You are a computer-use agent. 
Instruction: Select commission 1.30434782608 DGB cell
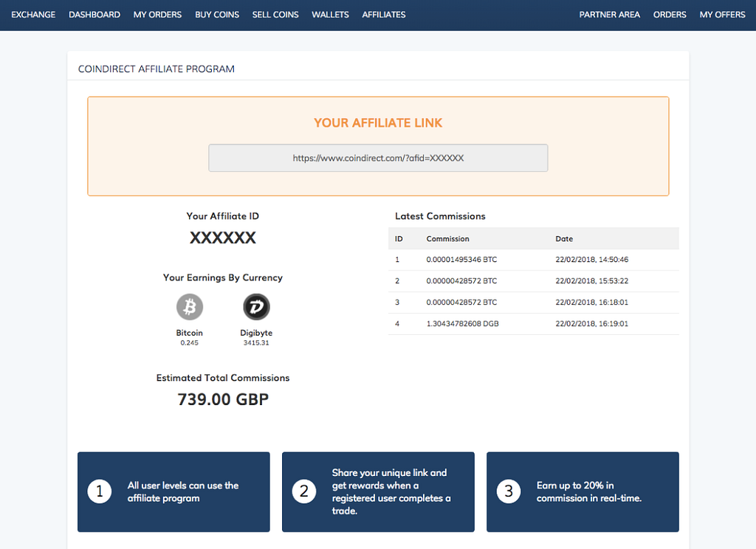tap(462, 323)
